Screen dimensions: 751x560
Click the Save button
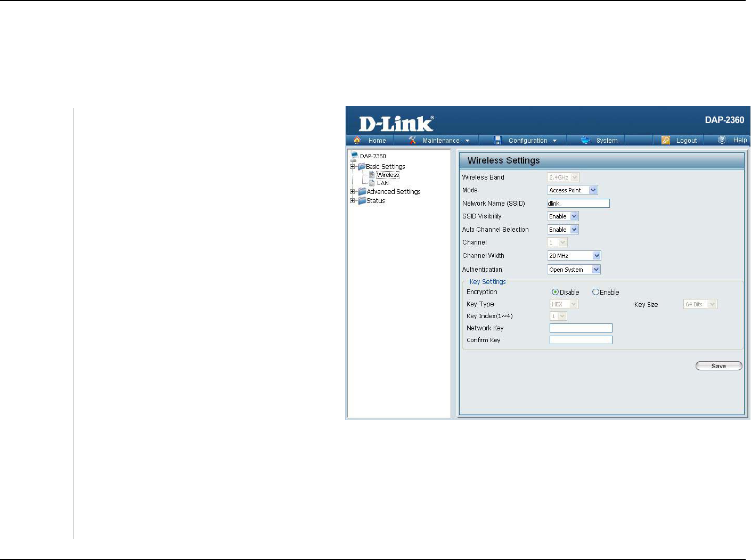tap(719, 366)
